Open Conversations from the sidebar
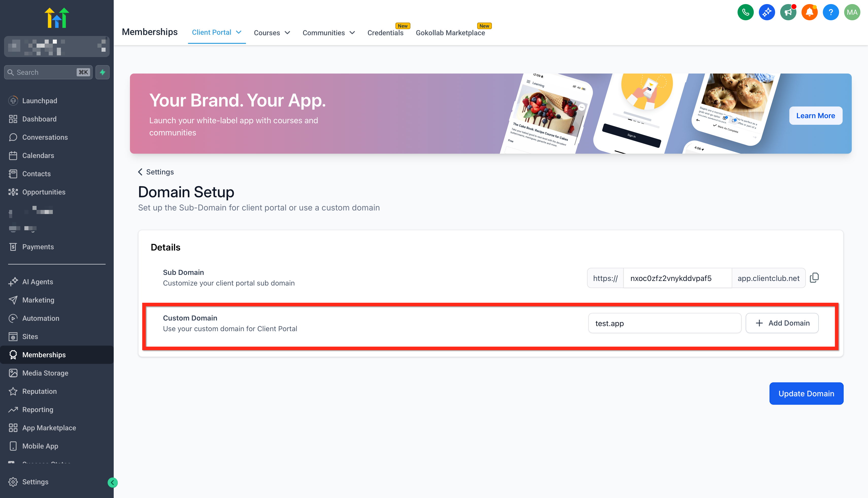 (45, 137)
